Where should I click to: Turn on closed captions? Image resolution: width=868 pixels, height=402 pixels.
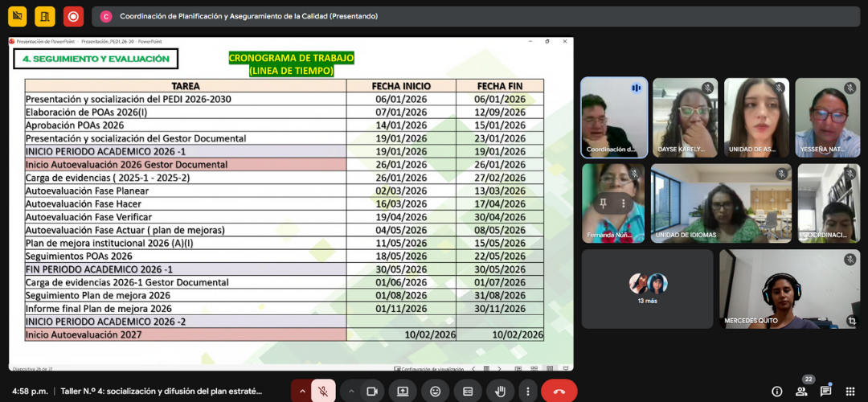468,391
